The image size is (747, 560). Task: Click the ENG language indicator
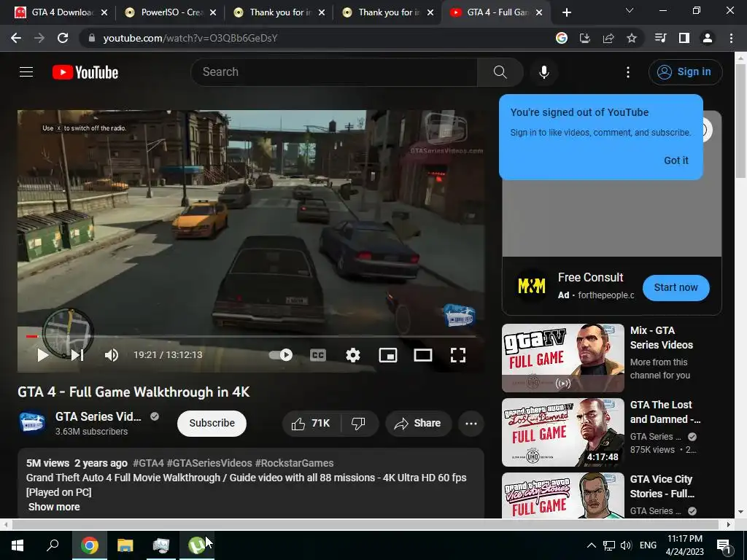648,545
